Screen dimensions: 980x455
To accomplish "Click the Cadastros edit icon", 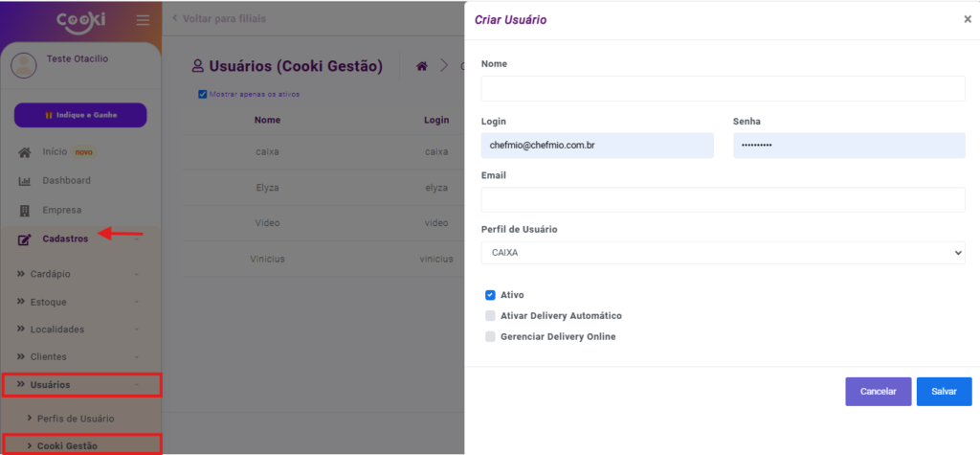I will (25, 239).
